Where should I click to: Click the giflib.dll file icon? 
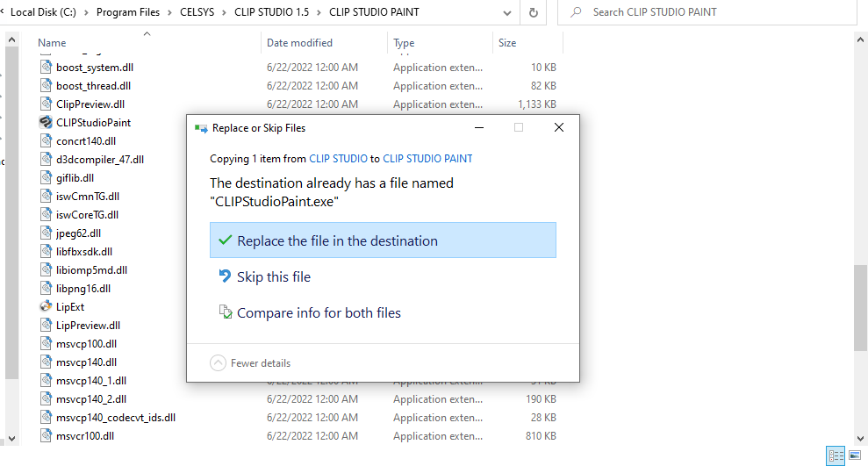point(46,177)
